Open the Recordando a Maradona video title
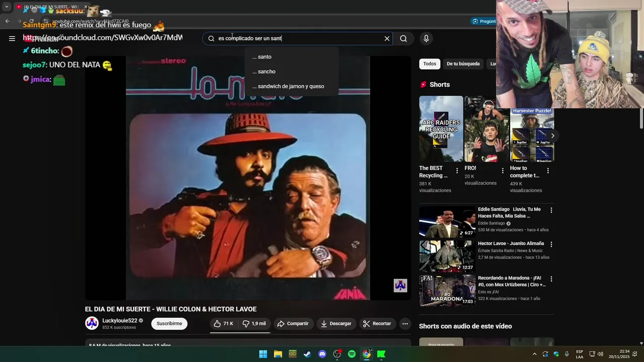 tap(512, 281)
